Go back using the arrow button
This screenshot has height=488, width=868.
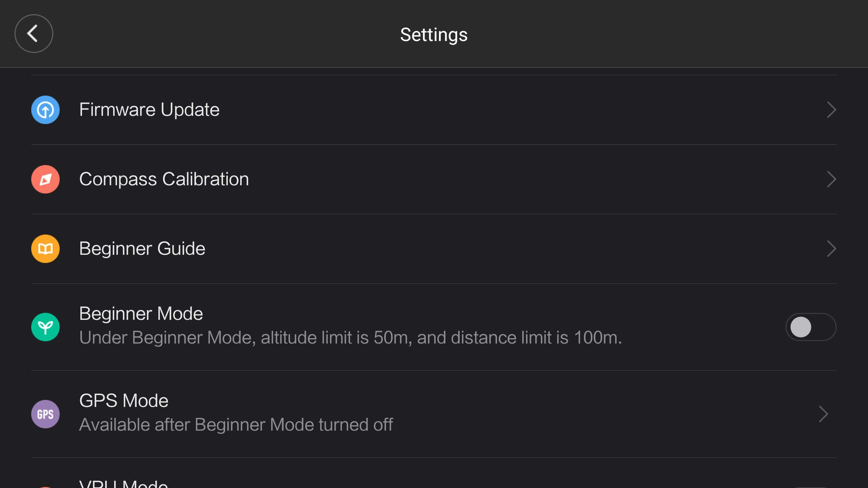tap(34, 34)
